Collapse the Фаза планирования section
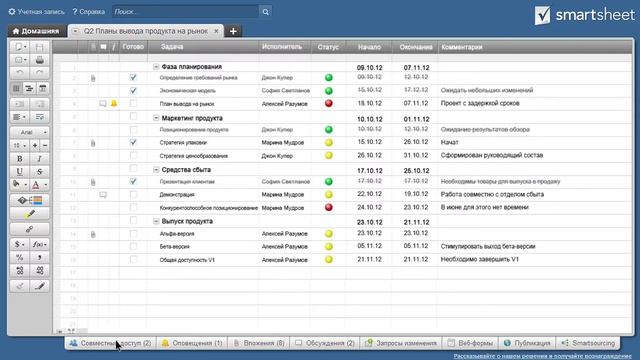The width and height of the screenshot is (640, 360). click(156, 67)
